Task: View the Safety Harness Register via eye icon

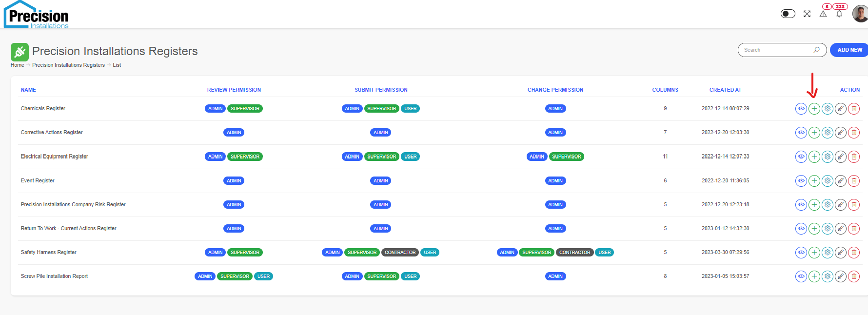Action: (801, 253)
